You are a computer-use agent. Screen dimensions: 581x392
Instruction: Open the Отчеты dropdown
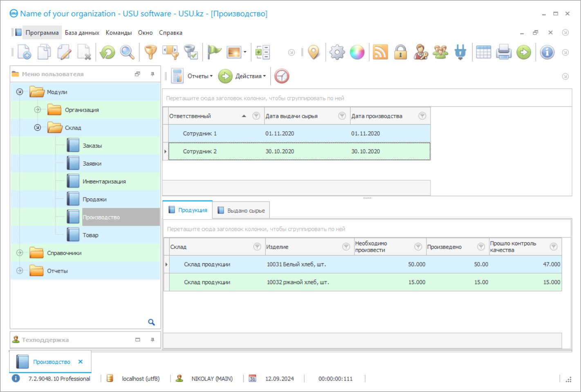point(200,76)
